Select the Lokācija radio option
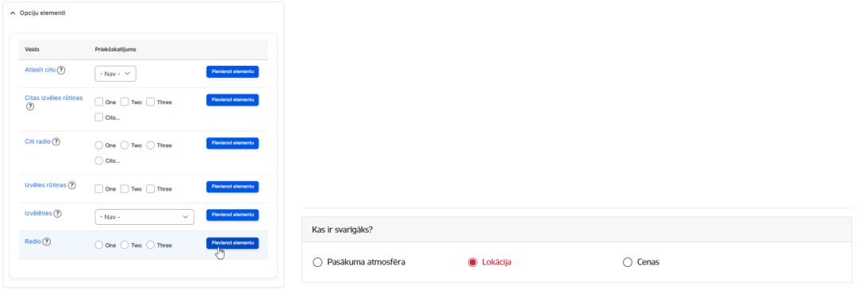The height and width of the screenshot is (290, 868). (x=472, y=262)
